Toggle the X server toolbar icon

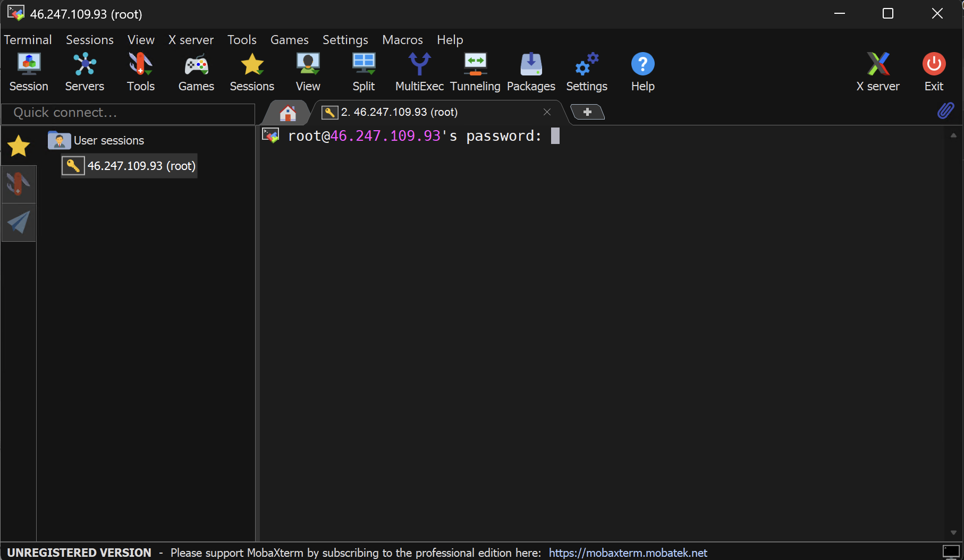click(878, 72)
